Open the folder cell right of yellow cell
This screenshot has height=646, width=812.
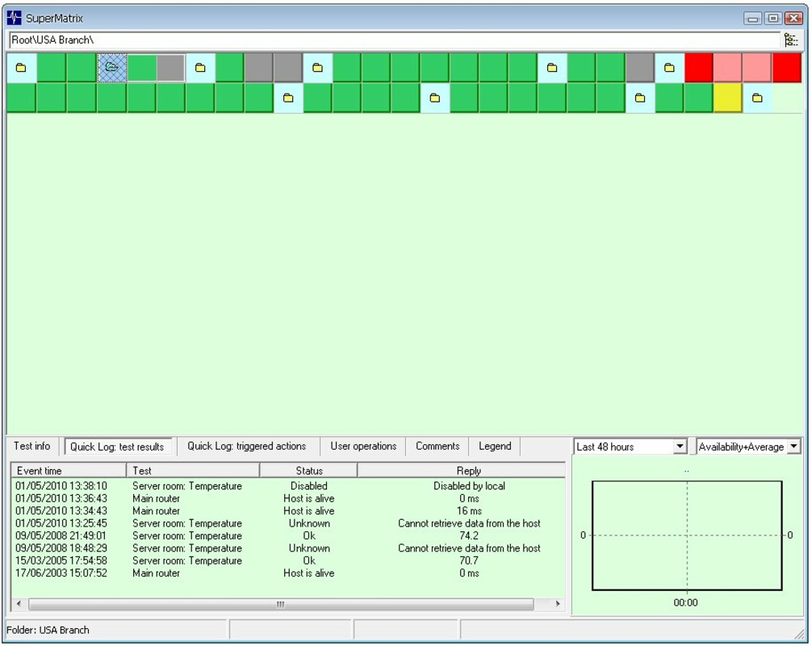tap(757, 98)
